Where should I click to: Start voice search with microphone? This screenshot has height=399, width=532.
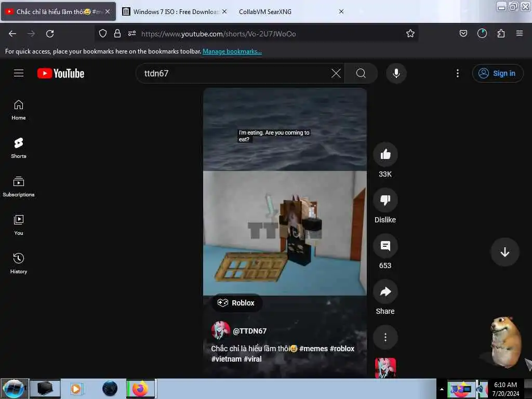click(396, 73)
